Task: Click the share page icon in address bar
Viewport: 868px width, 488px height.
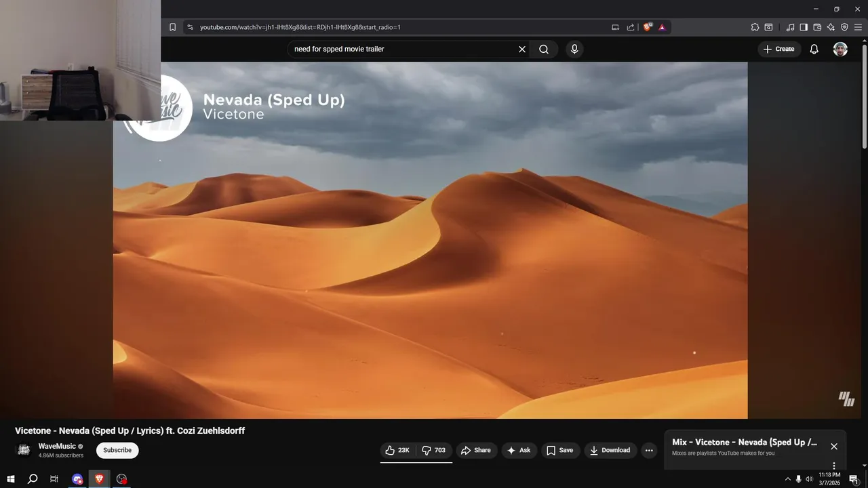Action: pos(631,27)
